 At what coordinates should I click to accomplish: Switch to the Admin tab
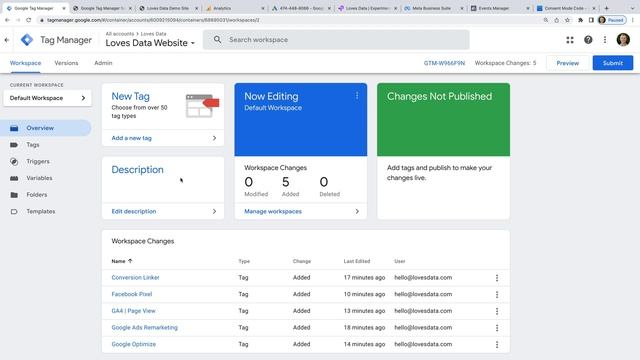[103, 63]
